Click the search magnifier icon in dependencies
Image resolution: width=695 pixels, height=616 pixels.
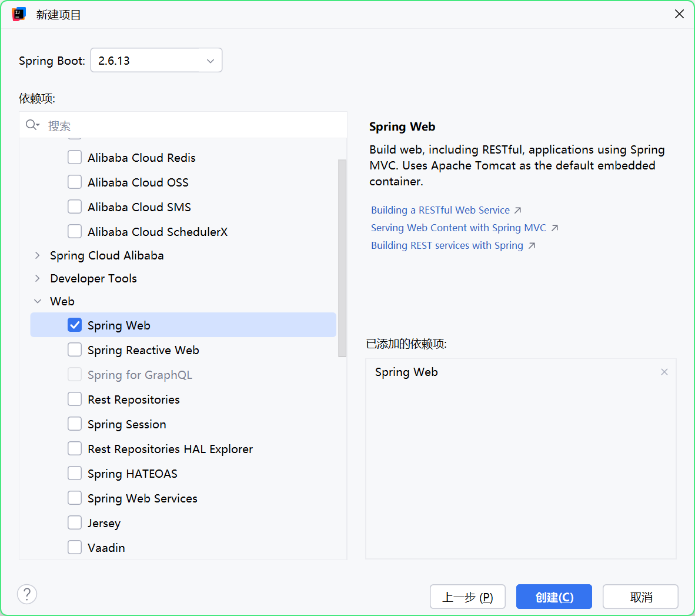coord(31,125)
